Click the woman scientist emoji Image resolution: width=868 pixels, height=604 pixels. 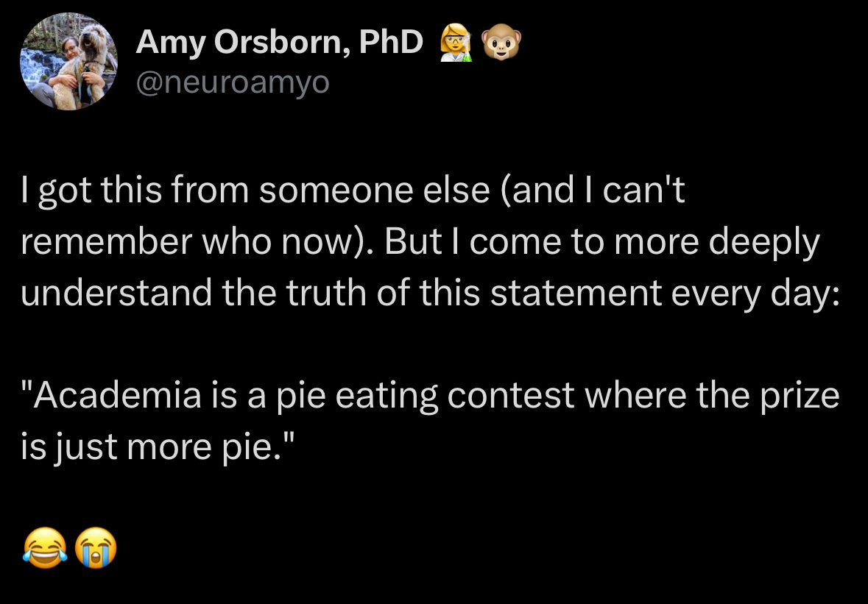click(456, 44)
